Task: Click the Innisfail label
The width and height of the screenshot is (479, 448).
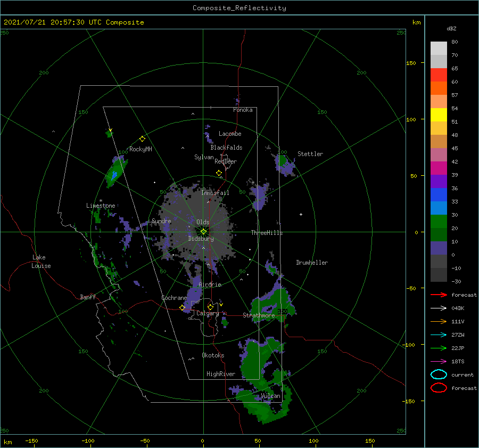Action: [x=215, y=193]
